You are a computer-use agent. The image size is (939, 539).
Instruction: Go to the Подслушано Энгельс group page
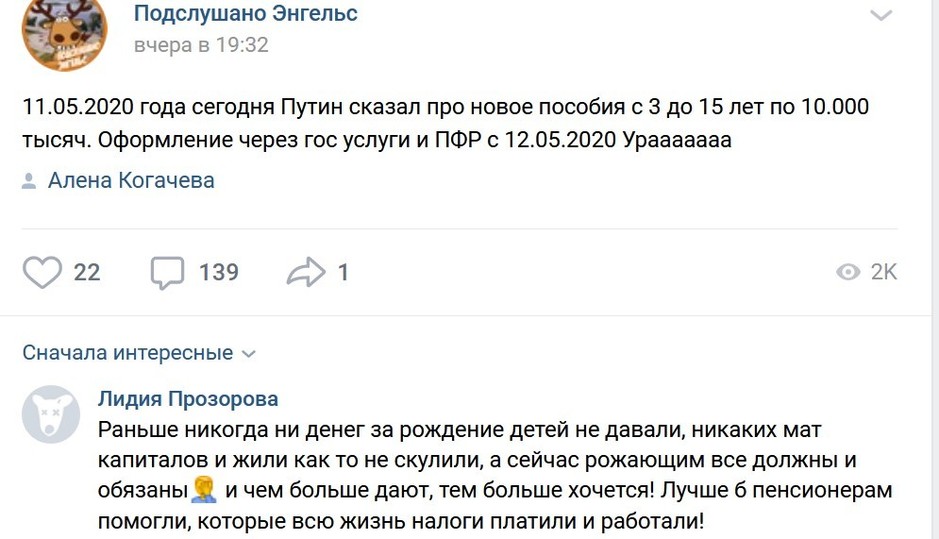[245, 14]
